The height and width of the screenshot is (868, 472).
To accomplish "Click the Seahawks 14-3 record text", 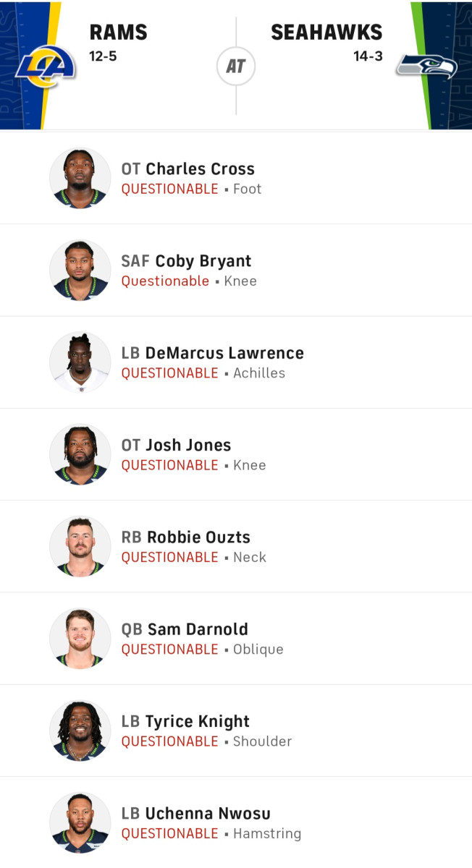I will tap(367, 54).
